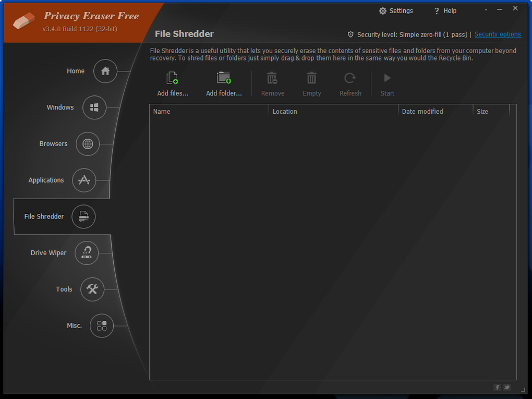The image size is (532, 399).
Task: Click the Help text button
Action: pyautogui.click(x=450, y=11)
